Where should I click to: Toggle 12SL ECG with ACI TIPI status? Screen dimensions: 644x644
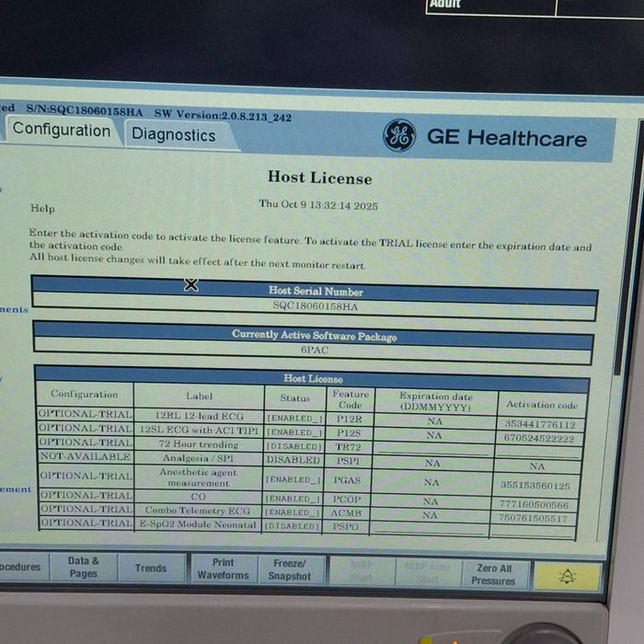[x=295, y=432]
